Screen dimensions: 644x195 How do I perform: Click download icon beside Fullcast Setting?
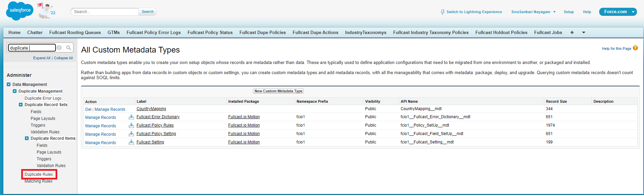tap(131, 142)
